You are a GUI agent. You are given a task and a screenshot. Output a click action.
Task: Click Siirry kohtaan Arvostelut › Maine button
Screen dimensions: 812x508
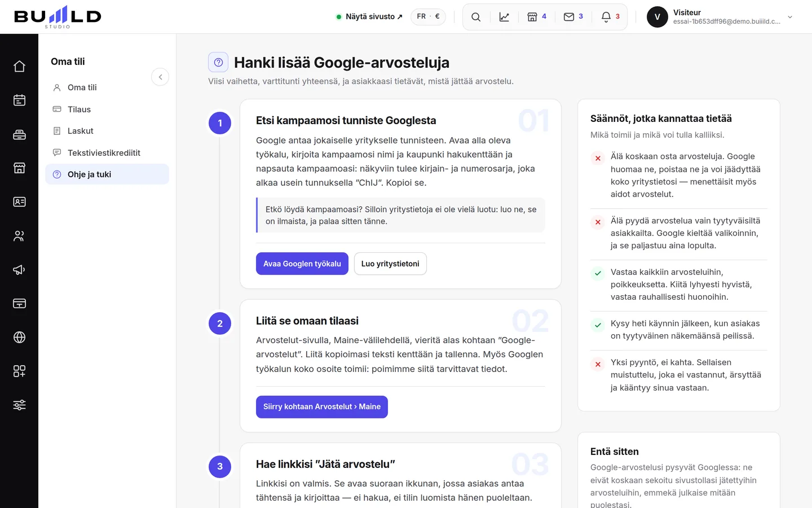(322, 407)
